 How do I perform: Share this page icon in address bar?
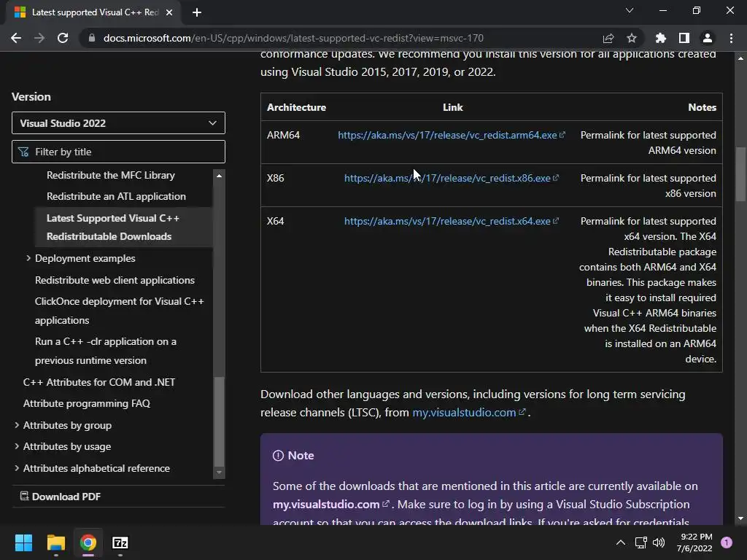point(608,38)
